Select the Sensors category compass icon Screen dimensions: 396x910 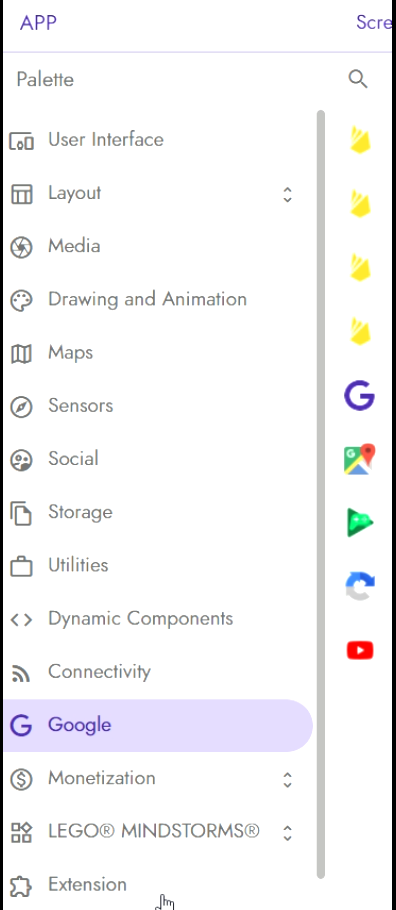pyautogui.click(x=21, y=406)
